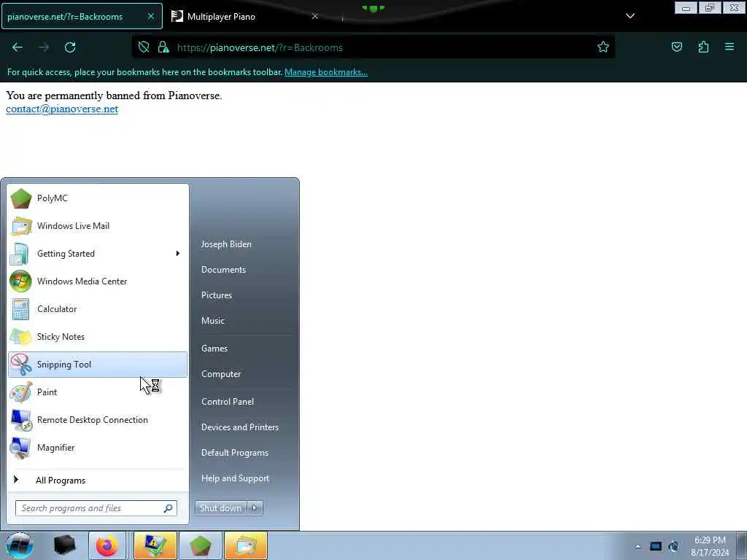Click the Windows Start orb
747x560 pixels.
[x=20, y=545]
